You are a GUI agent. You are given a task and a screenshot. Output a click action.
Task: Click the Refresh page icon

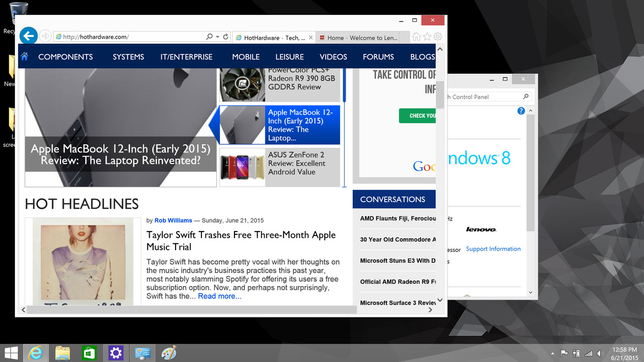(226, 36)
